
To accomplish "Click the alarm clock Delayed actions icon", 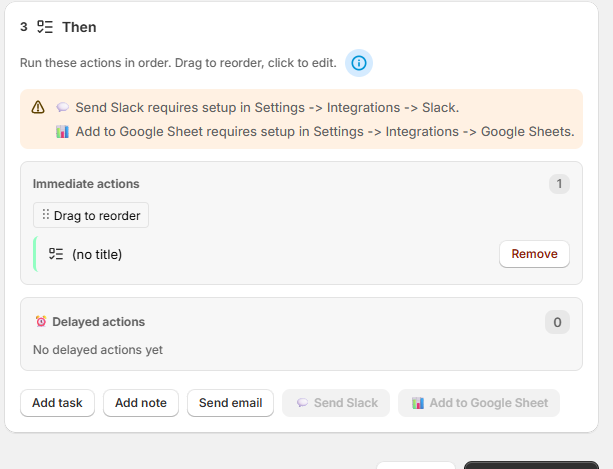I will click(41, 321).
